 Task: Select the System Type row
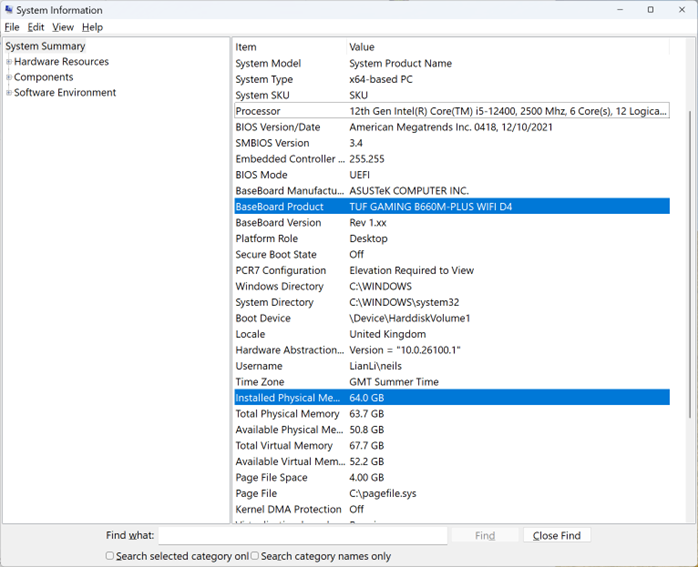coord(452,79)
